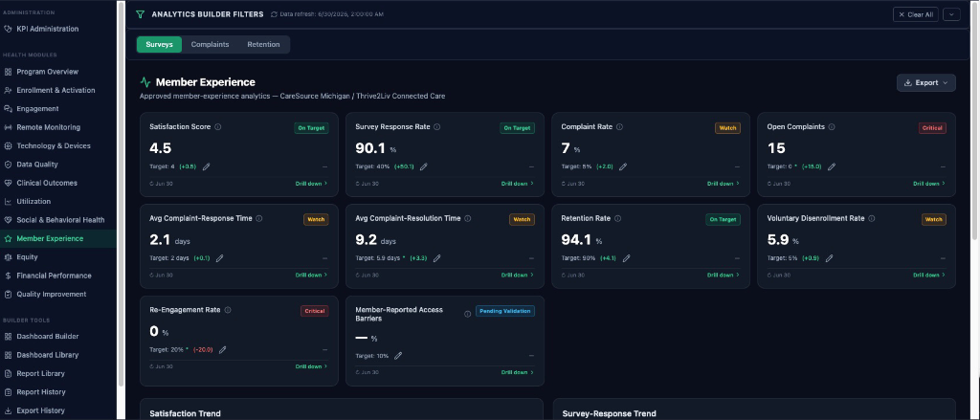Click the Data Quality shield icon
The image size is (980, 420).
tap(8, 165)
